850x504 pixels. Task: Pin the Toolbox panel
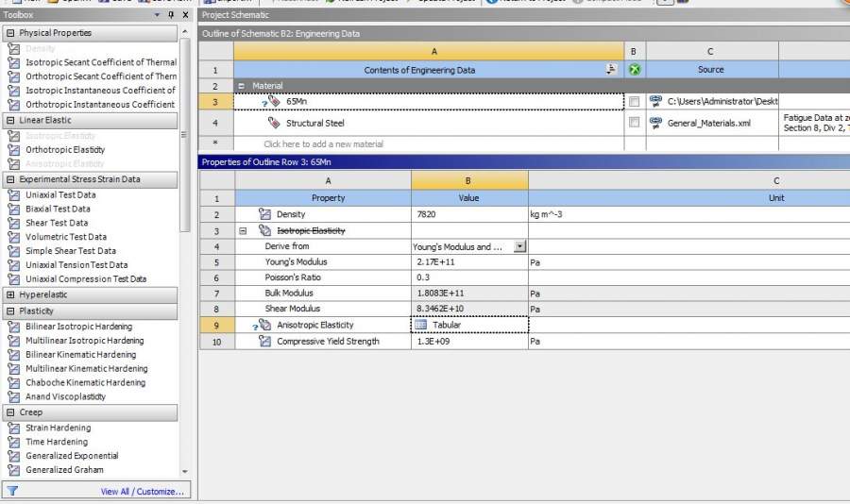(171, 15)
